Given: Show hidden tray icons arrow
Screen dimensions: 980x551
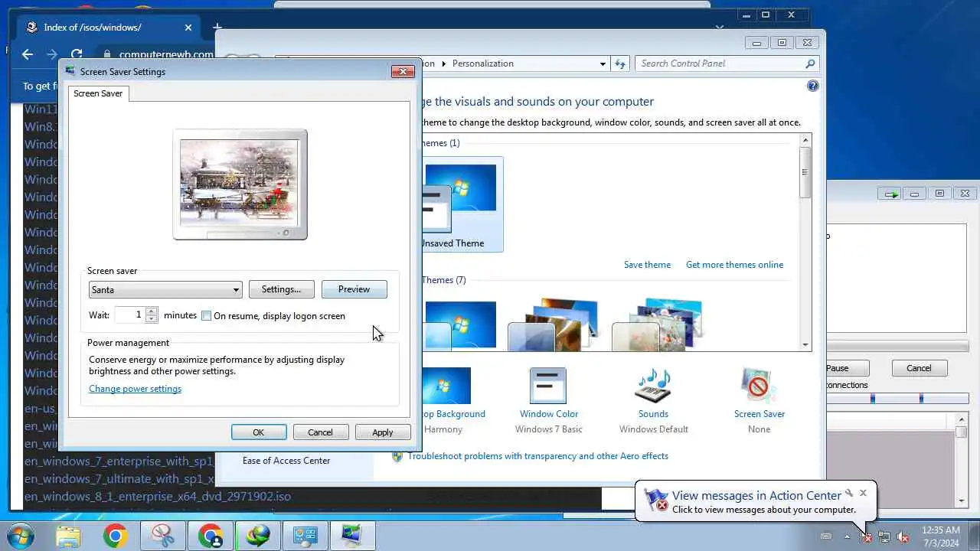Looking at the screenshot, I should (x=846, y=536).
